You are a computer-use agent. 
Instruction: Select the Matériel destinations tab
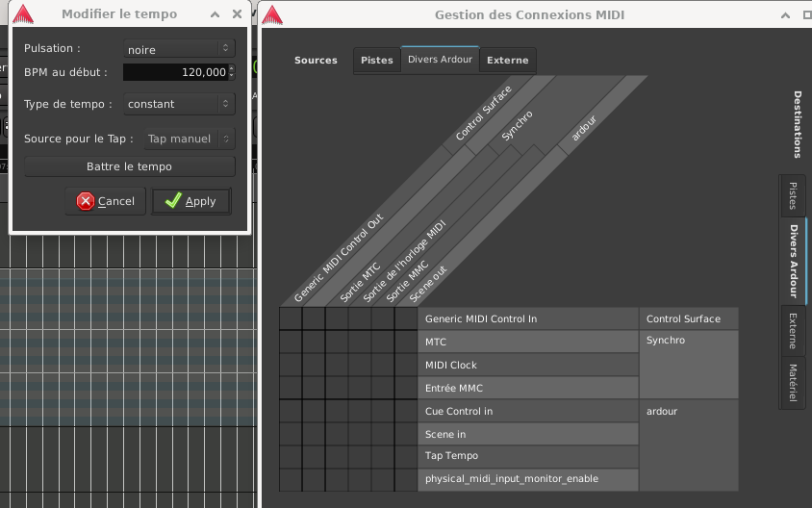[x=792, y=383]
